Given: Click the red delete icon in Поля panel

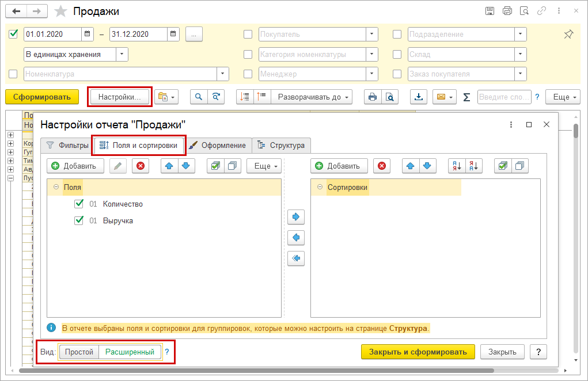Looking at the screenshot, I should [x=140, y=166].
